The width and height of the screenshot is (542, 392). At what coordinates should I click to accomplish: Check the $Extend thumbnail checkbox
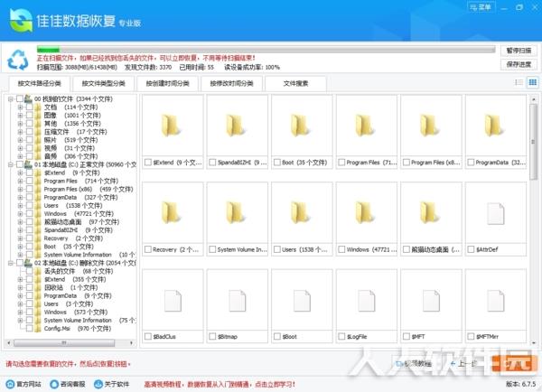click(148, 162)
